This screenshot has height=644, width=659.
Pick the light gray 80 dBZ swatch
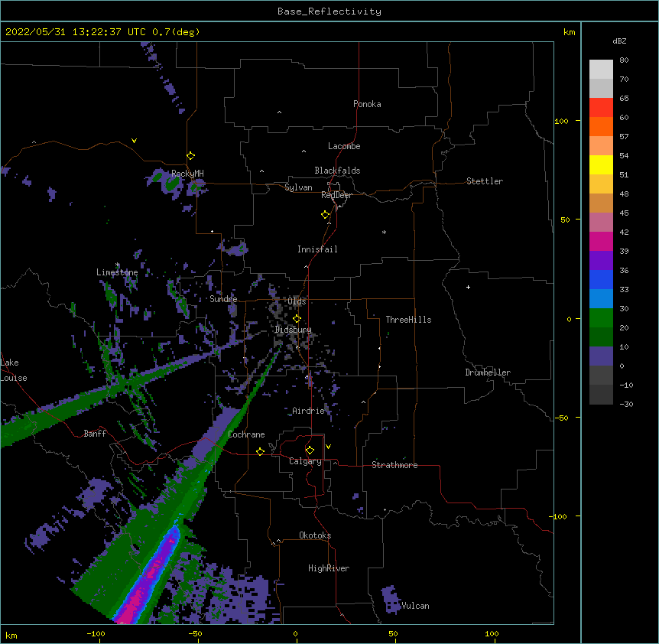[x=601, y=70]
